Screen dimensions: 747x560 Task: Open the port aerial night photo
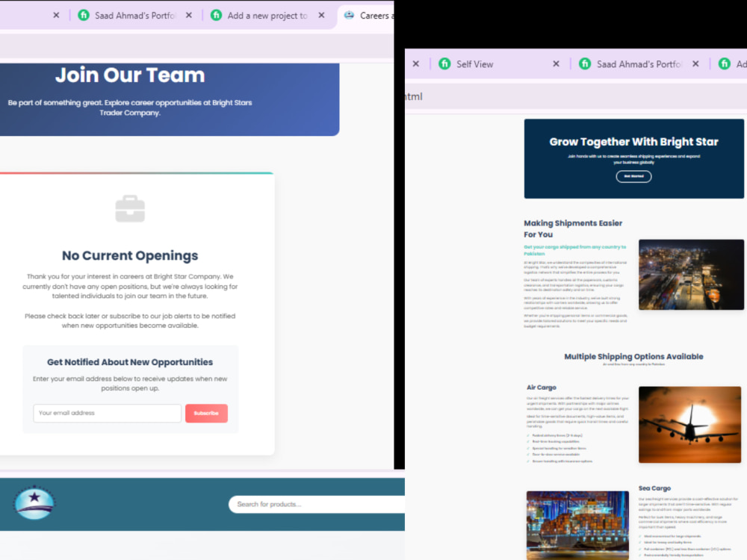coord(691,275)
